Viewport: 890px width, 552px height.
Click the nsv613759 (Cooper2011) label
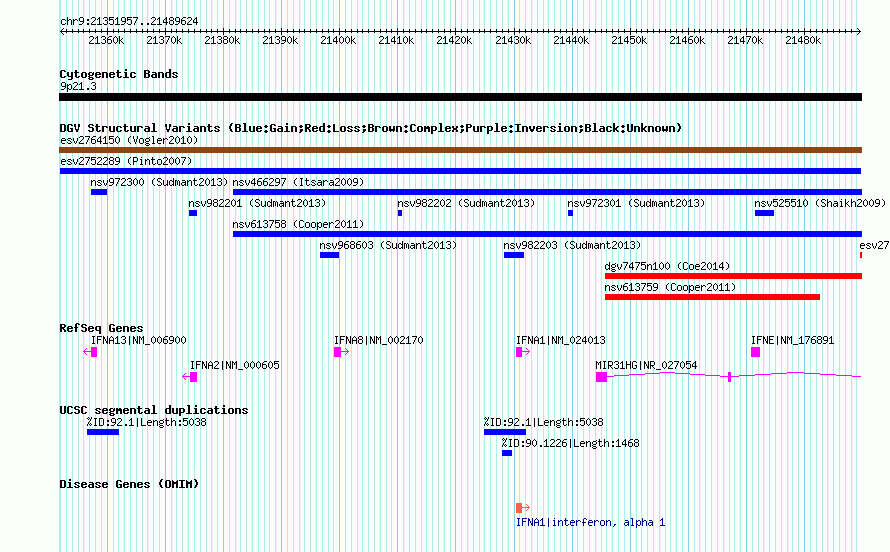pos(670,287)
